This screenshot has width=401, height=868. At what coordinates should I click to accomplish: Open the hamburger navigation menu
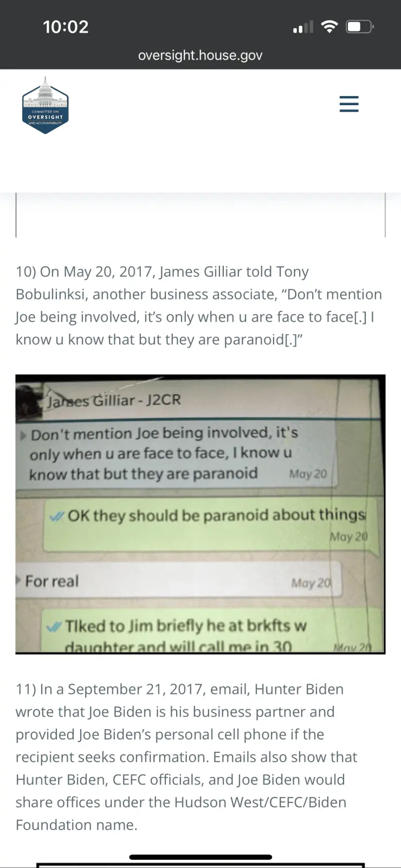click(x=349, y=104)
